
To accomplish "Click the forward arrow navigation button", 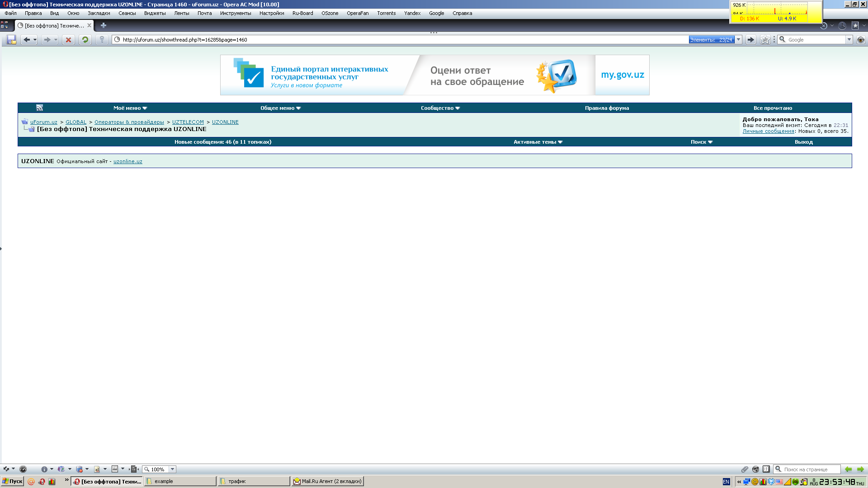I will (47, 40).
